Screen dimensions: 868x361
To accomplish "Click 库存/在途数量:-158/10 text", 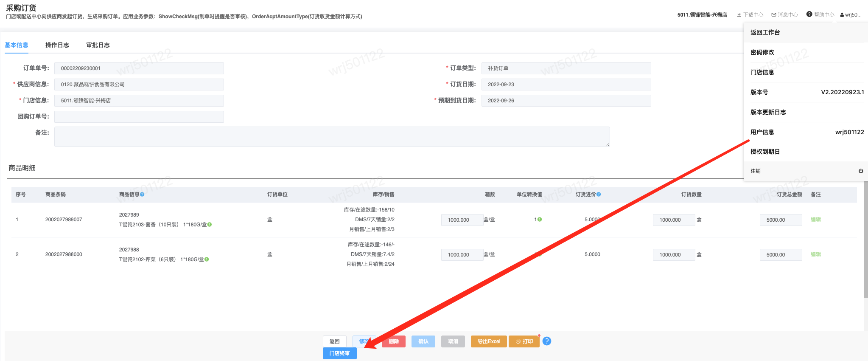I will click(369, 210).
